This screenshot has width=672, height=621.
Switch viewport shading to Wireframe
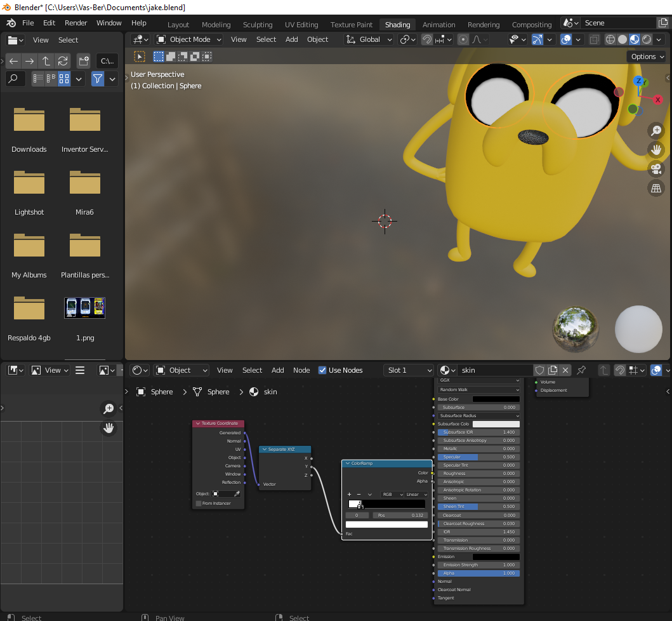point(610,40)
